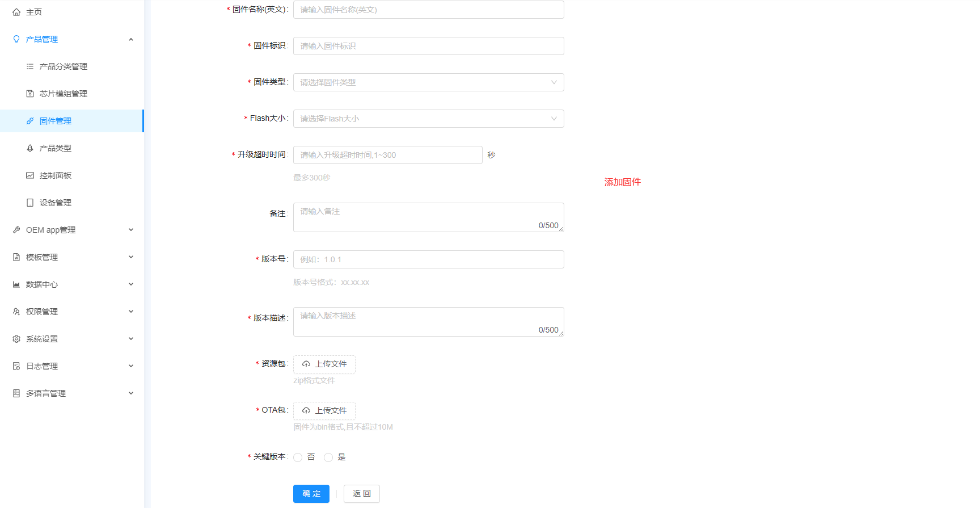This screenshot has height=508, width=980.
Task: Click the log icon beside 日志管理
Action: (16, 366)
